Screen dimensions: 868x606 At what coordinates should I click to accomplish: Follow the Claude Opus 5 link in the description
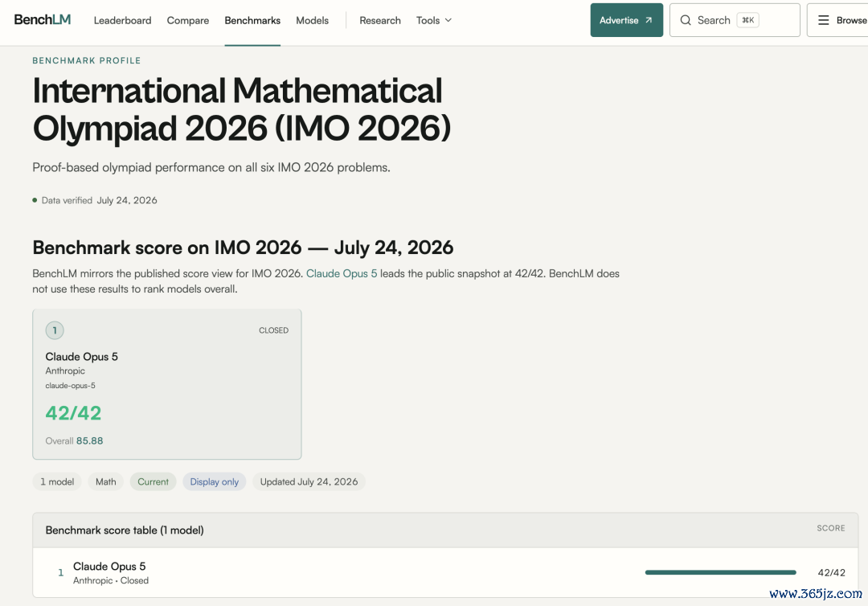(342, 273)
